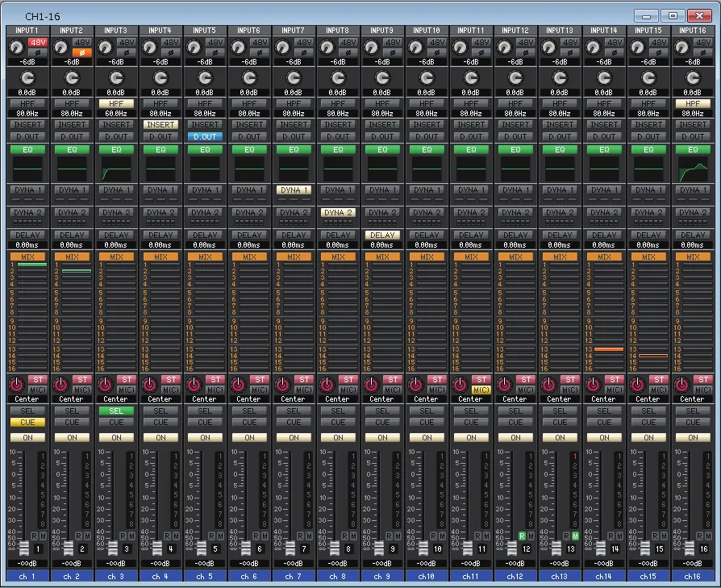This screenshot has height=588, width=721.
Task: Click the INPUT15 attenuator knob
Action: pyautogui.click(x=648, y=78)
